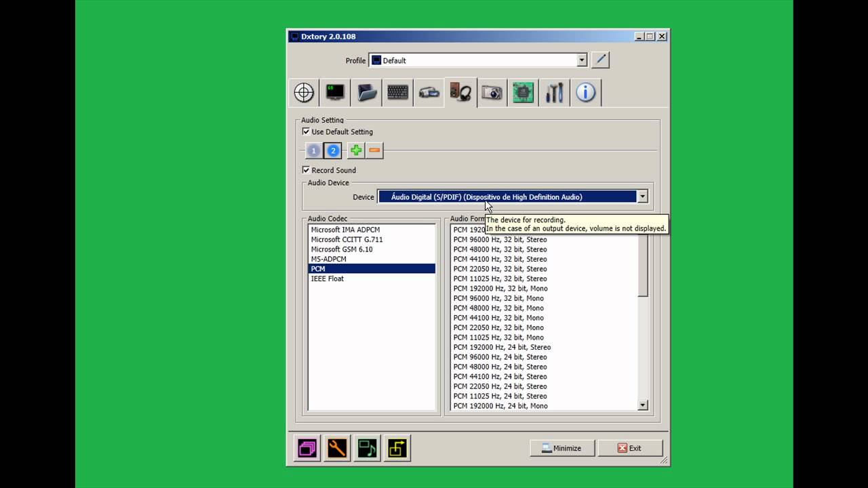Select PCM 22050 Hz, 32 bit, Mono

545,327
